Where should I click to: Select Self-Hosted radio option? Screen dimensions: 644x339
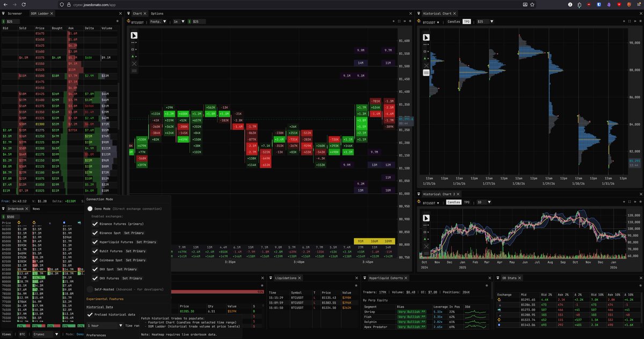click(90, 289)
